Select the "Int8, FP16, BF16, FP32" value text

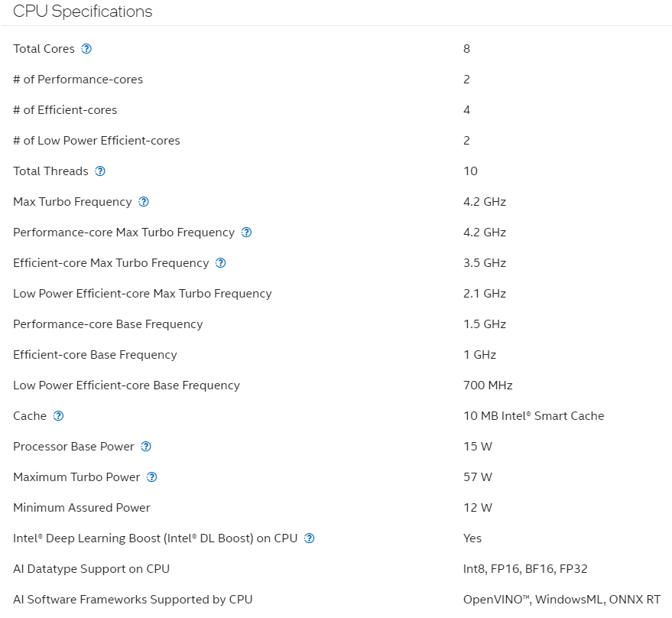(525, 569)
